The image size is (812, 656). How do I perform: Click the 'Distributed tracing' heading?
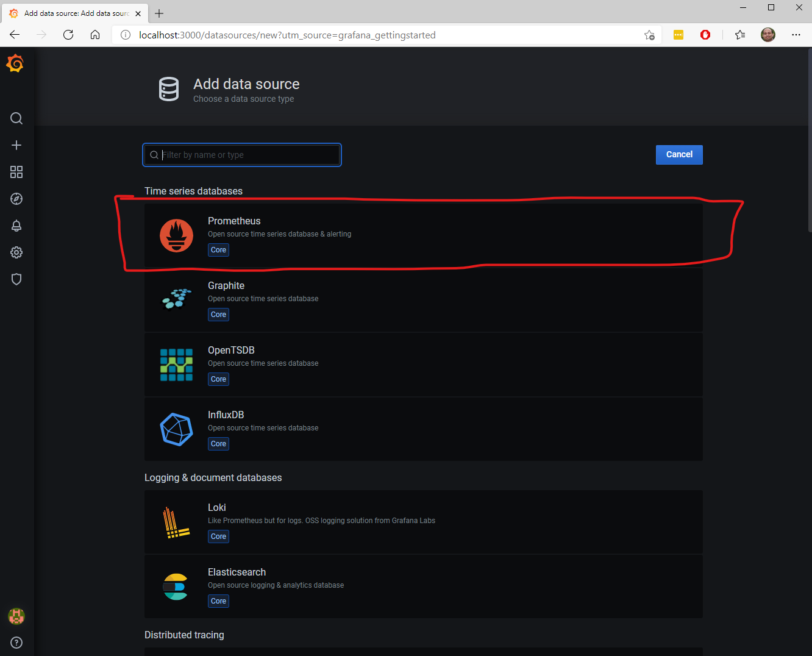pyautogui.click(x=184, y=635)
